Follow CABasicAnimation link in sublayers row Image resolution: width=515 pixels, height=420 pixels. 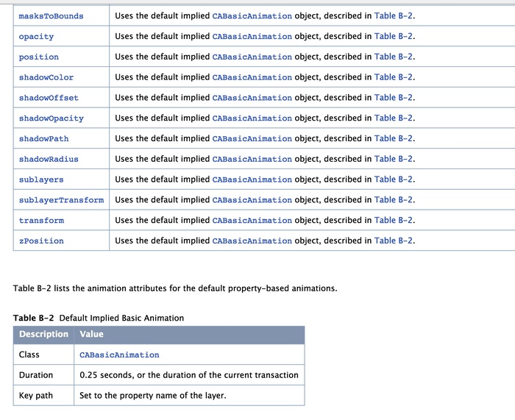pyautogui.click(x=252, y=179)
